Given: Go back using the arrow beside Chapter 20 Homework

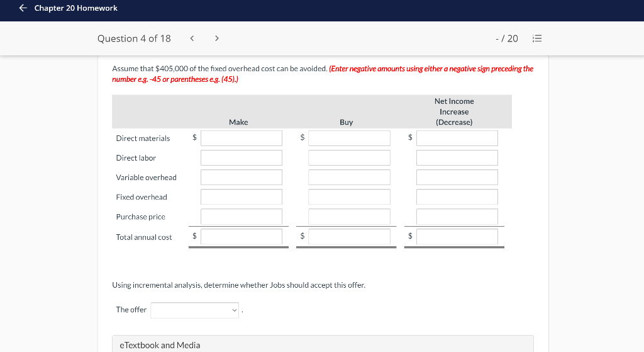Looking at the screenshot, I should 23,8.
